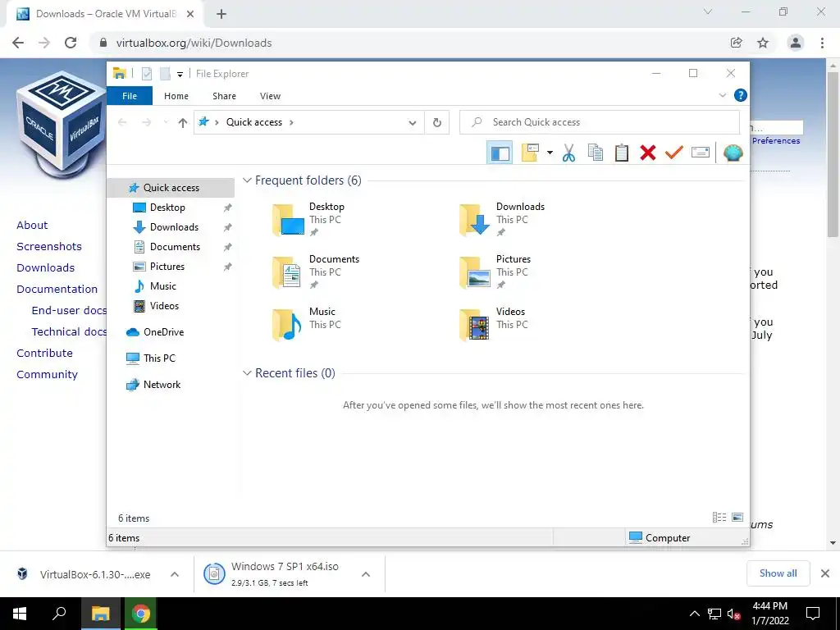
Task: Bookmark this page with the star icon
Action: point(763,43)
